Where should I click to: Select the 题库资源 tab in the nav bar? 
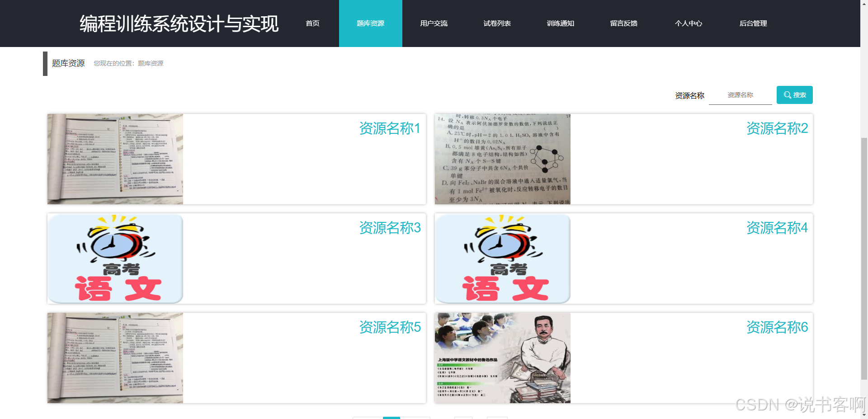tap(371, 24)
